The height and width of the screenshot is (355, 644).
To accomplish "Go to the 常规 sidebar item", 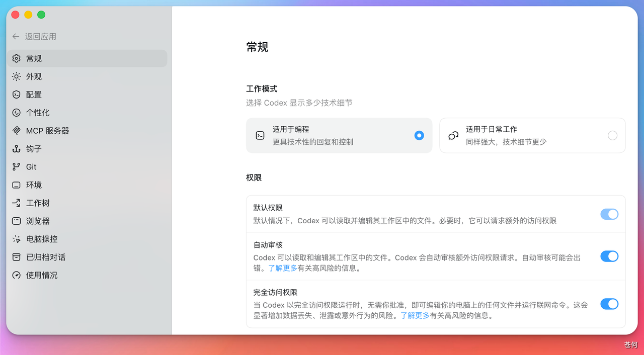I will pos(87,58).
